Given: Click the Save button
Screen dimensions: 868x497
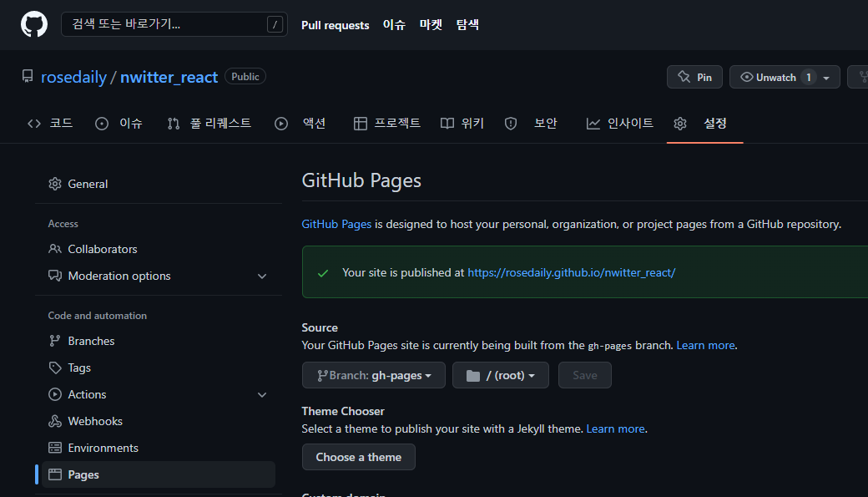Looking at the screenshot, I should (x=584, y=375).
